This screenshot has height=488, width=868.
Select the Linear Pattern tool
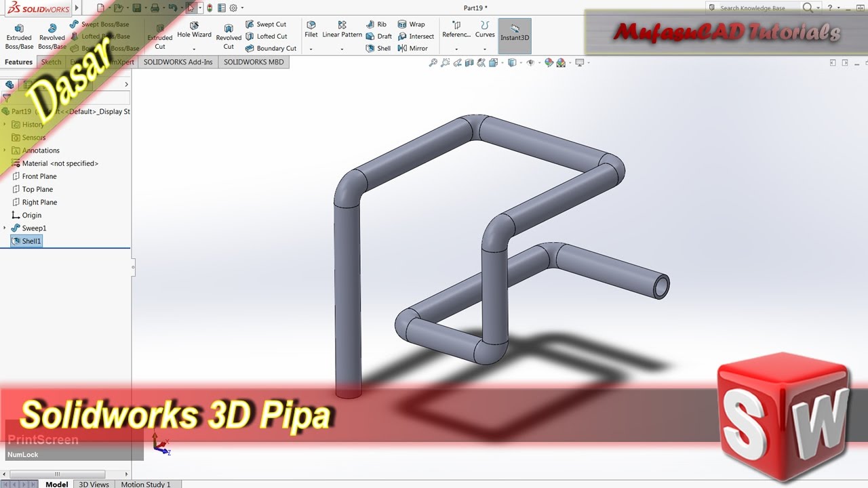point(342,30)
